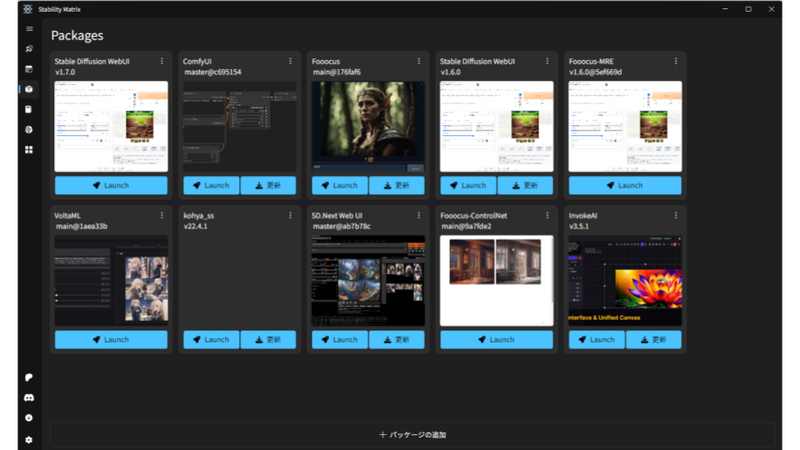
Task: Launch Fooocus main@176faf6 package
Action: point(340,185)
